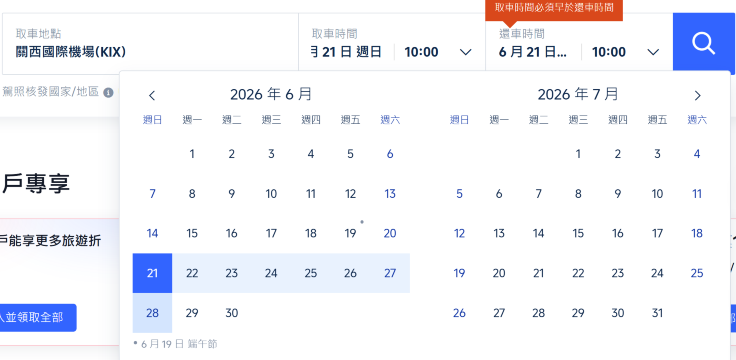Select highlighted June 21 date

[153, 273]
